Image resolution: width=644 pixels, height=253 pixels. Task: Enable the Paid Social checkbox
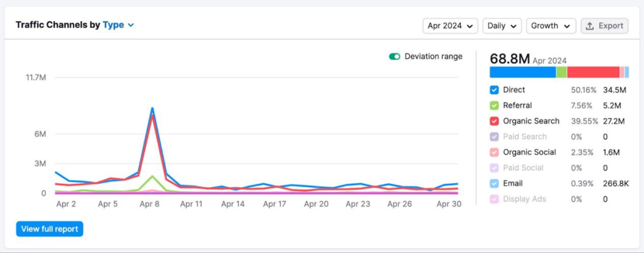(x=494, y=168)
